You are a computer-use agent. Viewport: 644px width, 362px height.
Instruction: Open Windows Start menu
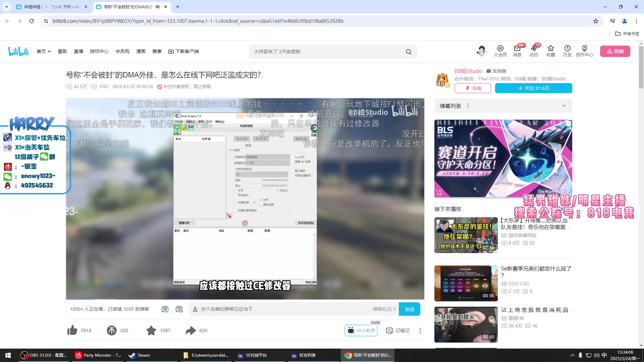tap(8, 355)
